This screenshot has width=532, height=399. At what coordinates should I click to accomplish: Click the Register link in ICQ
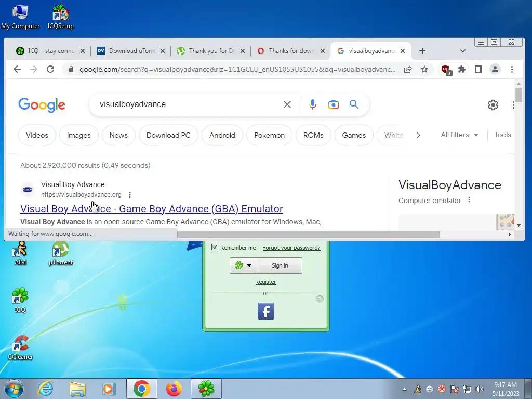(265, 282)
